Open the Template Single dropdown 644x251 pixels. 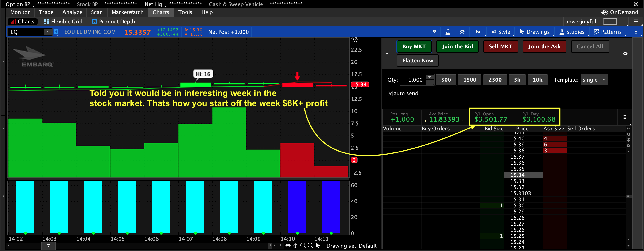[594, 80]
